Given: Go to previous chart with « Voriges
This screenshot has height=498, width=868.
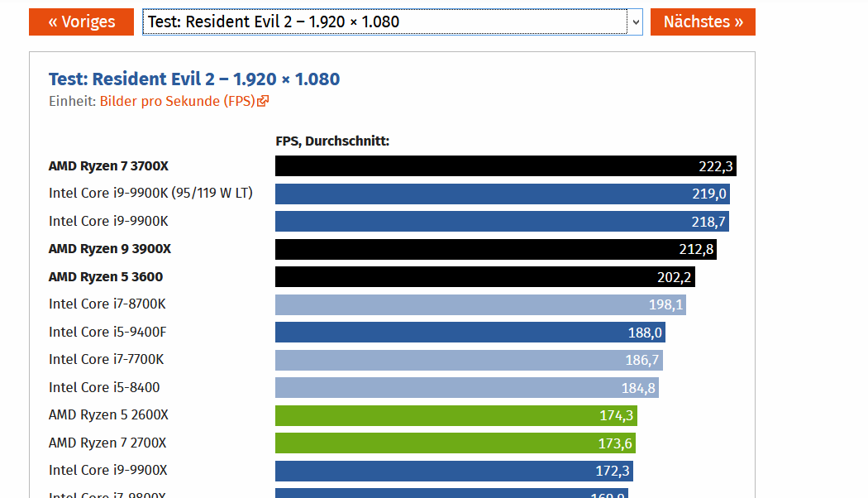Looking at the screenshot, I should pos(81,22).
